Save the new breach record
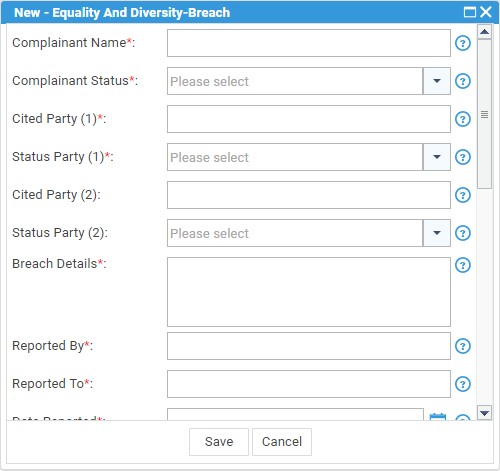Screen dimensions: 500x471 pos(219,442)
